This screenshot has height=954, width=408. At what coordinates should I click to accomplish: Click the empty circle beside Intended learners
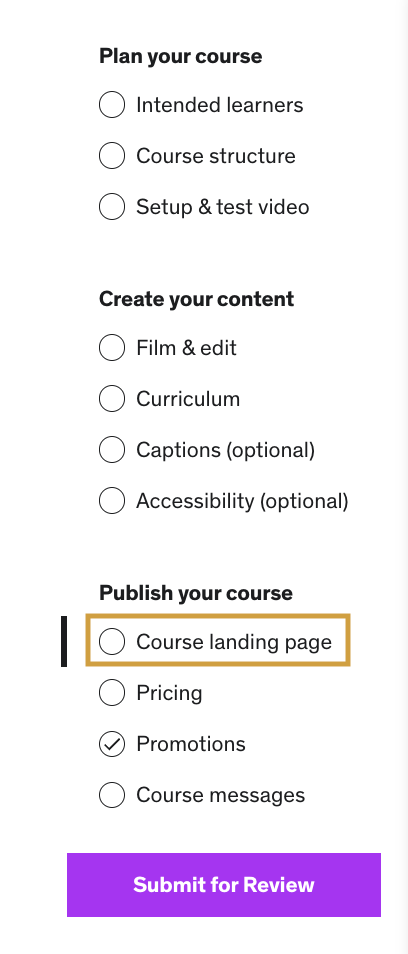pyautogui.click(x=112, y=105)
